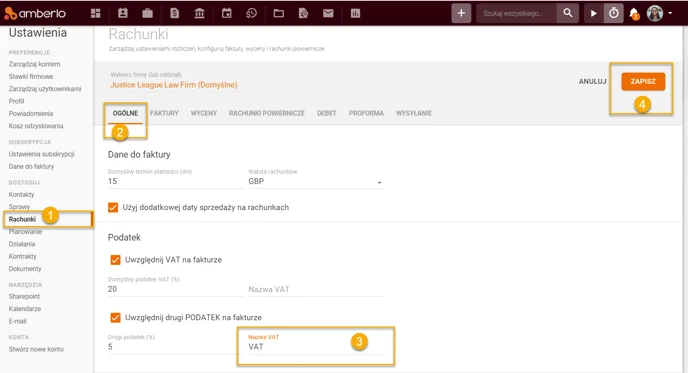Viewport: 688px width, 373px height.
Task: Click 'Stwórz nowe konto' link
Action: click(36, 349)
